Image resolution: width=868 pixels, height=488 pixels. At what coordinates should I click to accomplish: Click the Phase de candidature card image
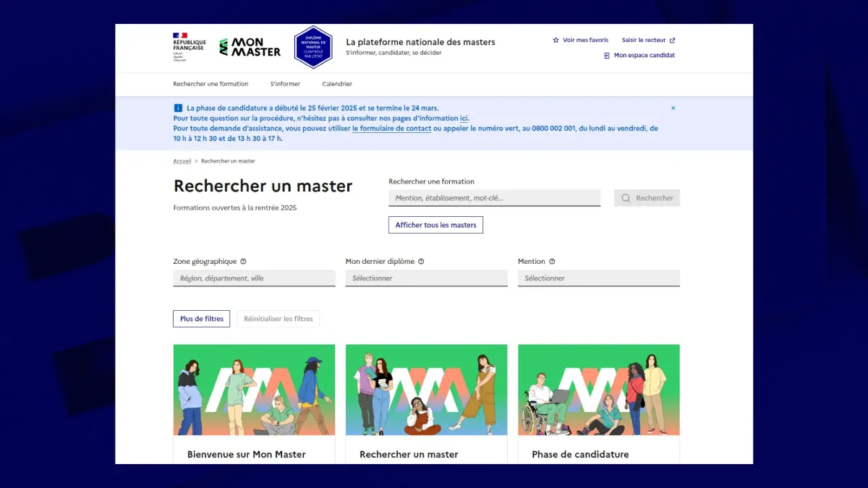point(598,390)
